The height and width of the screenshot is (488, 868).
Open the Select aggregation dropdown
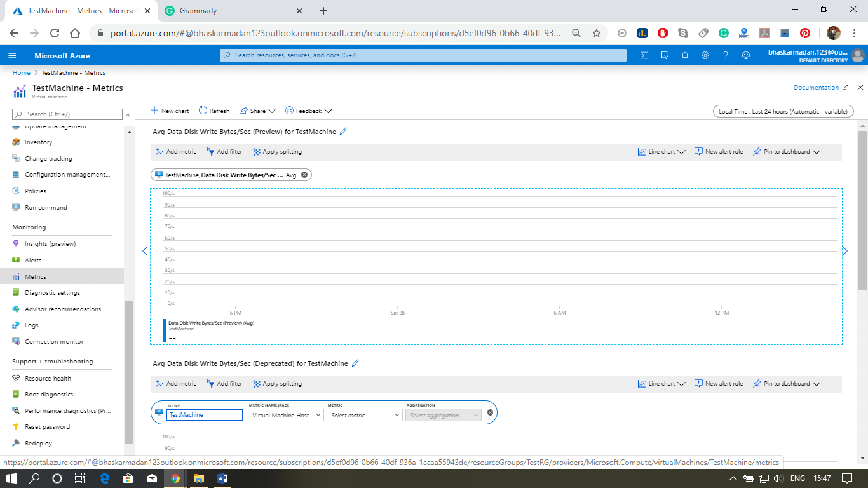[x=444, y=415]
